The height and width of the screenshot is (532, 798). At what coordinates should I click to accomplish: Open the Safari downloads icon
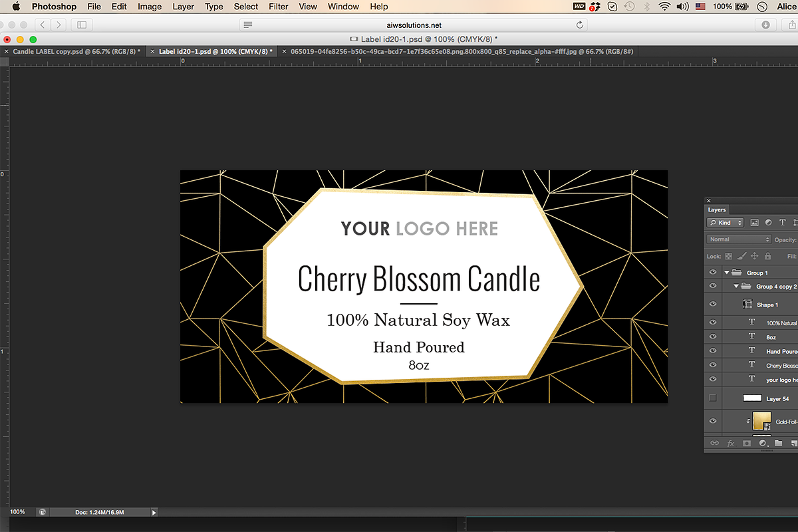pos(765,25)
